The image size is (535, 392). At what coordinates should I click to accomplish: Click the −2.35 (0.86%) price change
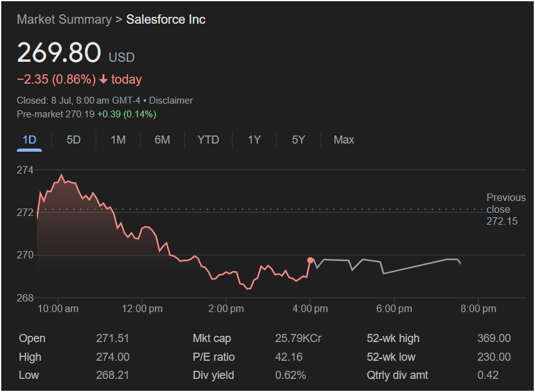point(56,79)
